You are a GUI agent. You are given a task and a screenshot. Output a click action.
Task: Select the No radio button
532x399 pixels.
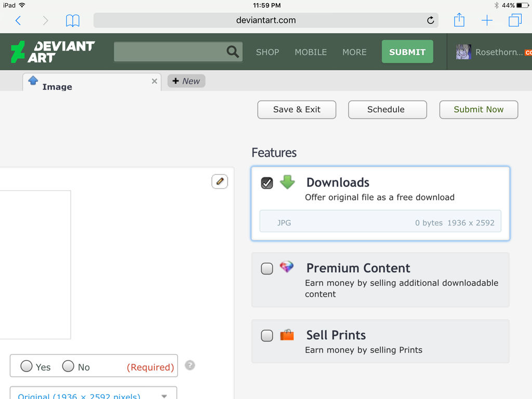click(x=68, y=366)
